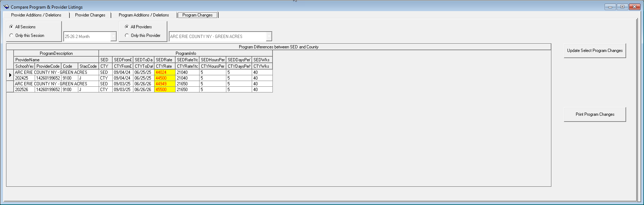
Task: Expand the ARC ERIE COUNTY provider dropdown
Action: pos(269,37)
